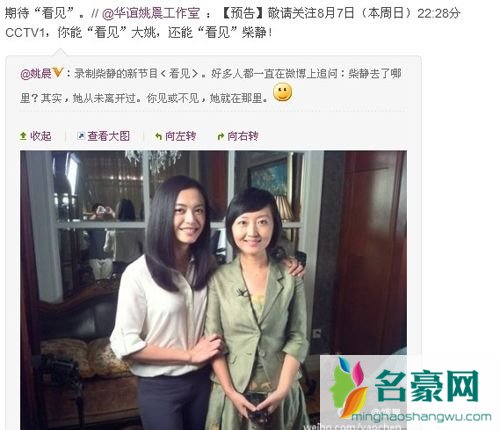Click the weibo.com watermark on the photo

pos(353,427)
